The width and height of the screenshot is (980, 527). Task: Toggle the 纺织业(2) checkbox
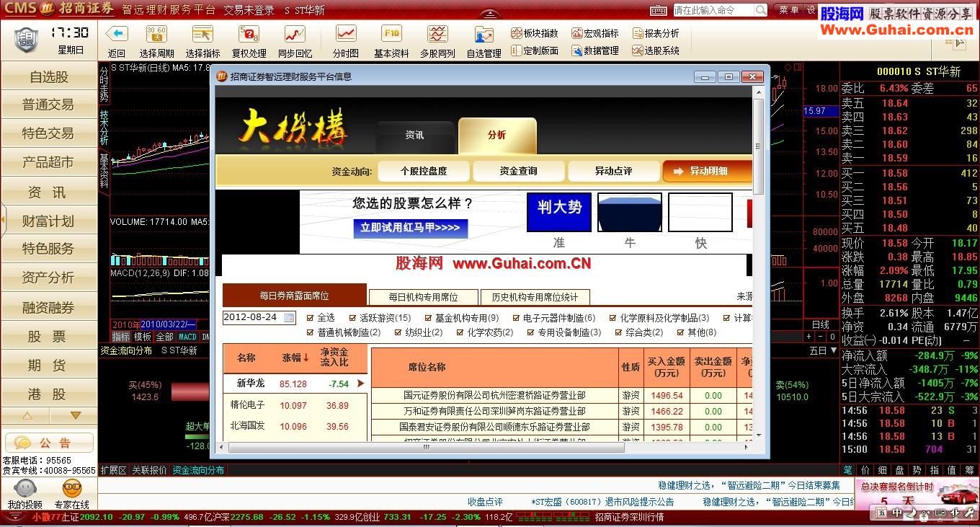[398, 332]
